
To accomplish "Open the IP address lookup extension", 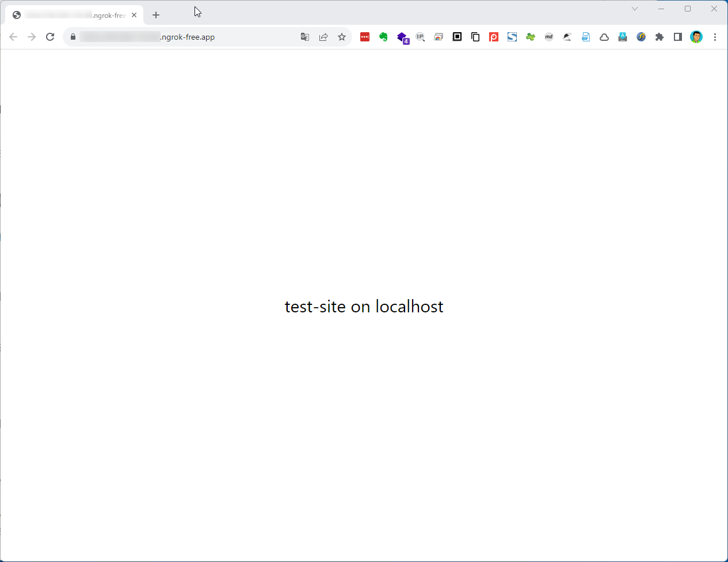I will [420, 37].
